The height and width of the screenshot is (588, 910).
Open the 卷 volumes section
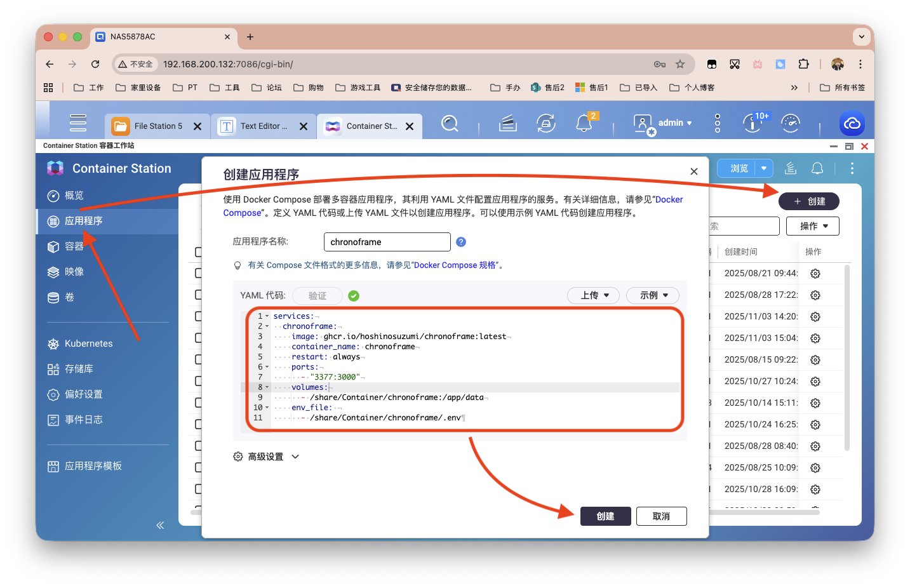click(70, 297)
